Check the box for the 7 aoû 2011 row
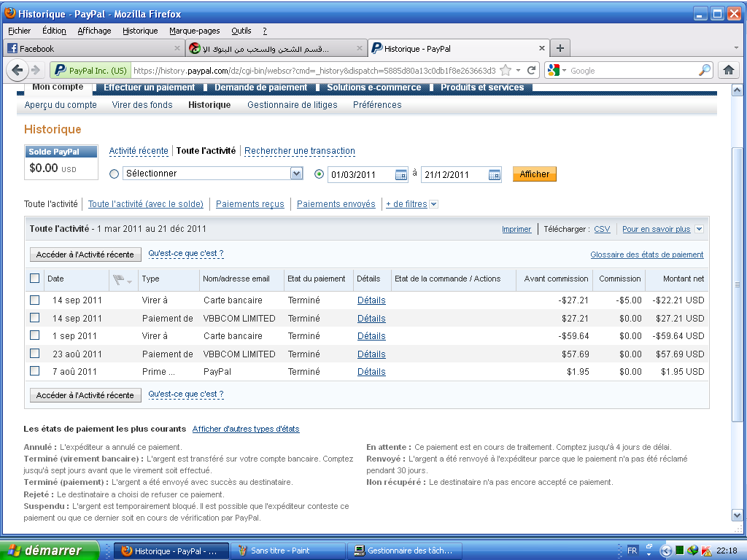The height and width of the screenshot is (560, 747). click(35, 371)
